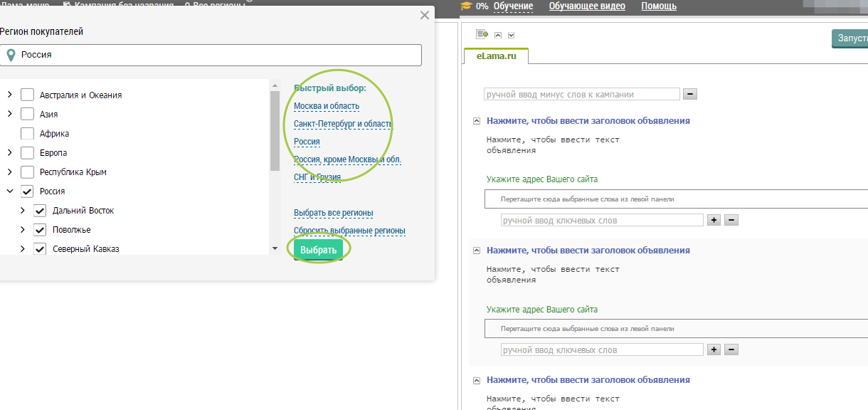
Task: Expand the Дальний Восток subregion
Action: (22, 210)
